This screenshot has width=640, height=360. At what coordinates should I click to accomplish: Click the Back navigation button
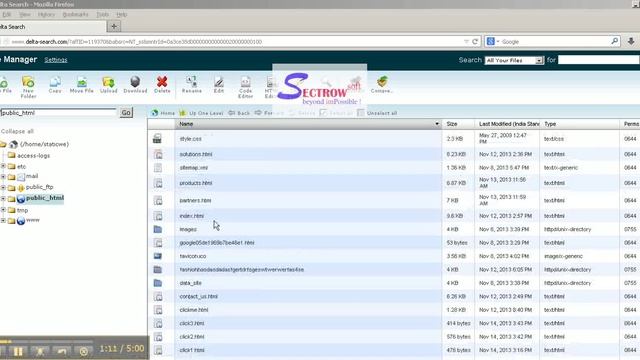pos(239,113)
